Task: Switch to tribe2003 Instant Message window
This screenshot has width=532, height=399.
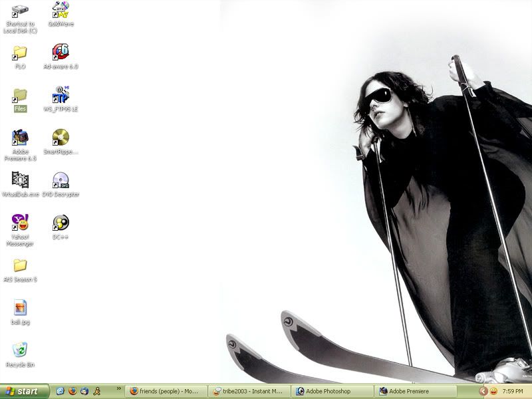Action: tap(249, 392)
